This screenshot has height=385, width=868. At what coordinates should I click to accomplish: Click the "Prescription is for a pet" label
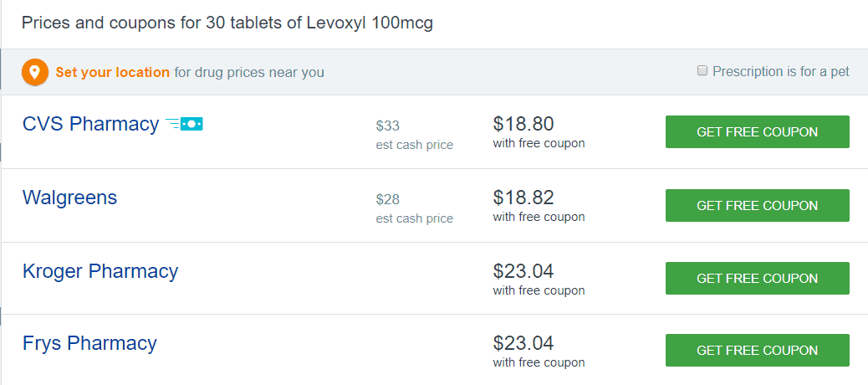pyautogui.click(x=780, y=71)
